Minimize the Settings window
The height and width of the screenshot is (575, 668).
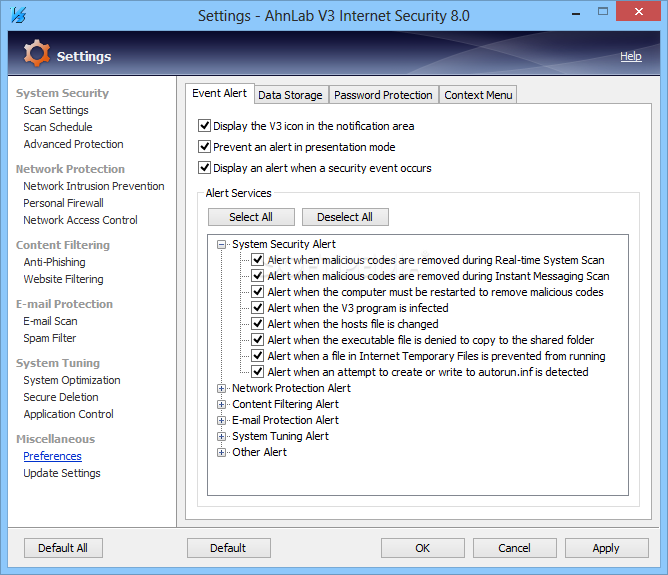click(x=576, y=13)
